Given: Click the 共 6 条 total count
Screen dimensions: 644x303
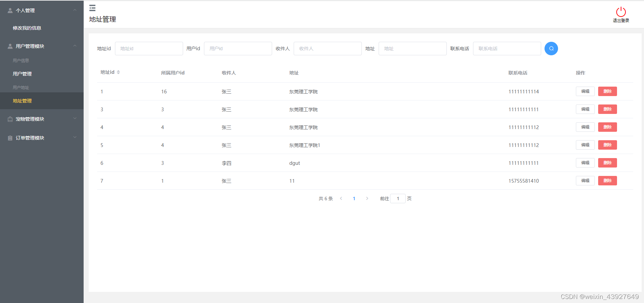Looking at the screenshot, I should [326, 199].
